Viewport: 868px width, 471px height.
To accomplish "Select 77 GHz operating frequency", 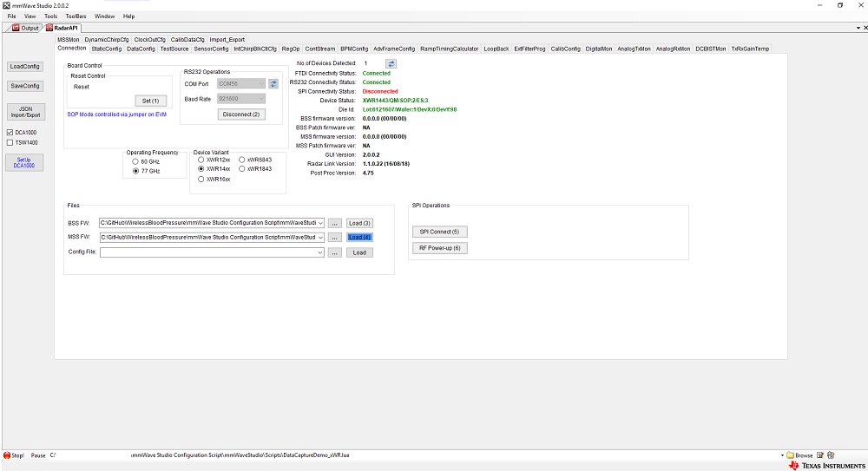I will 135,172.
